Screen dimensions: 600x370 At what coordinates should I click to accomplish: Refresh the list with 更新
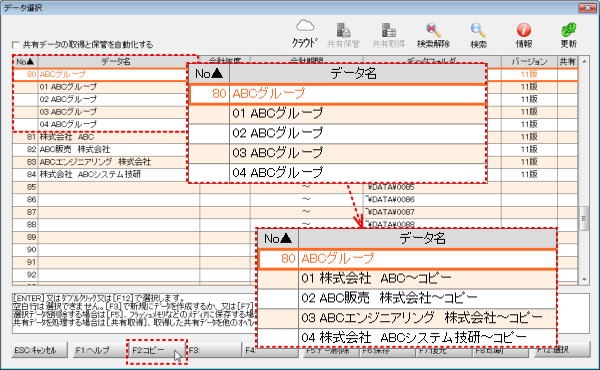point(569,35)
